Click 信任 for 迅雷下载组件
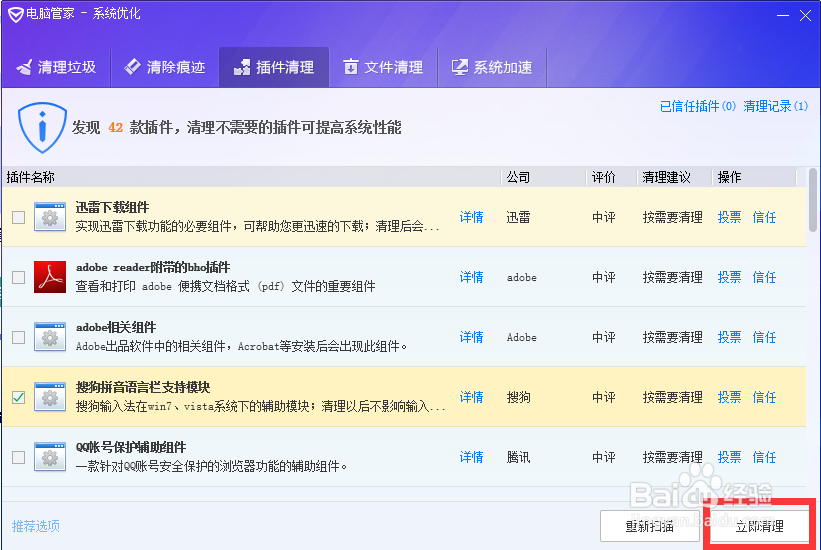Image resolution: width=821 pixels, height=550 pixels. (x=764, y=217)
